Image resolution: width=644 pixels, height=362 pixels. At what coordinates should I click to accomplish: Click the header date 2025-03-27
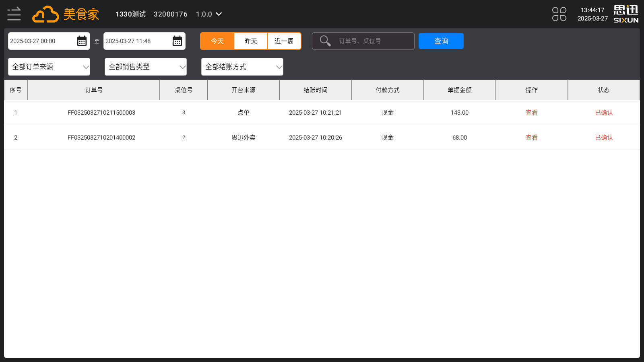592,19
